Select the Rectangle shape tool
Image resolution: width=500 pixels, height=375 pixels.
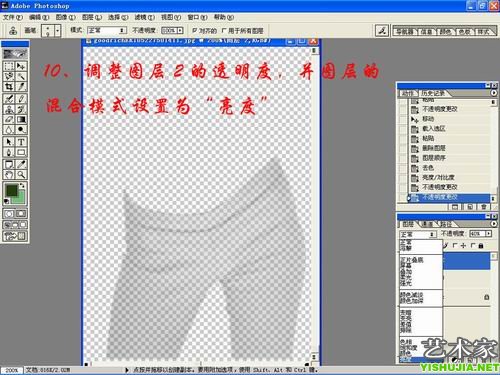coord(21,152)
